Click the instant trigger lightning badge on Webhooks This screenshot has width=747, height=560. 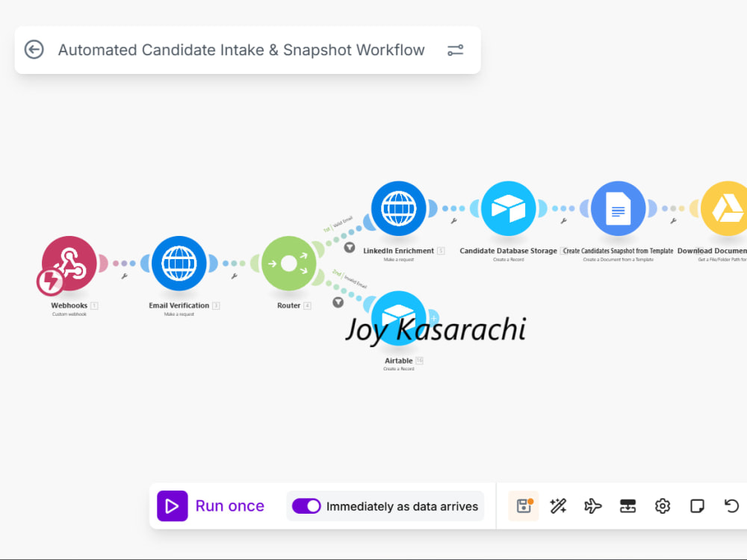(x=50, y=281)
